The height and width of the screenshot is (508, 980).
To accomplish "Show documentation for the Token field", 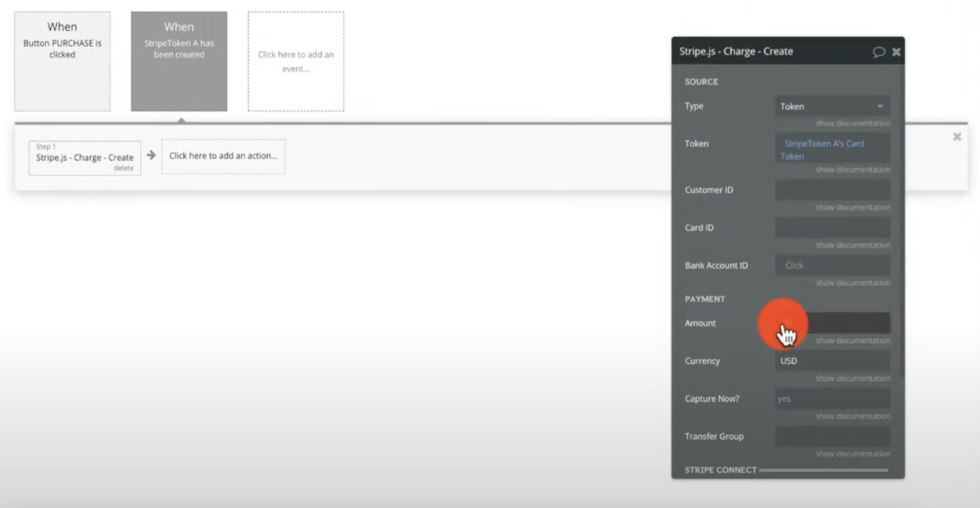I will click(852, 170).
